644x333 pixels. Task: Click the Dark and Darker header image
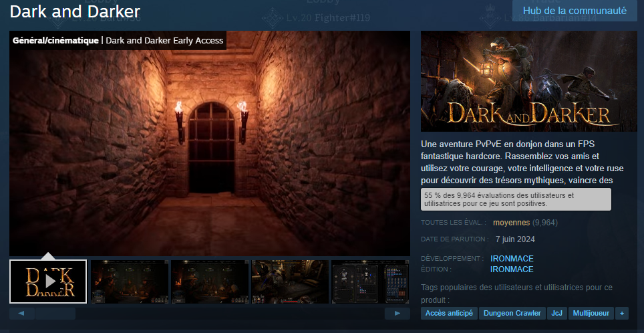tap(529, 82)
